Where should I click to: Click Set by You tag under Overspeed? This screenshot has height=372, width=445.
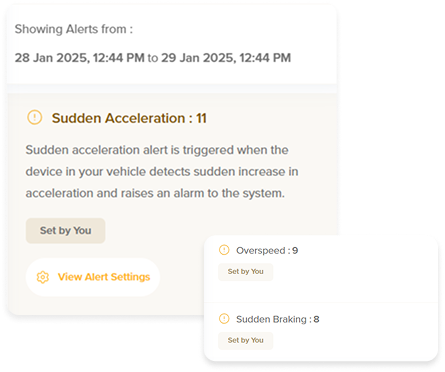(245, 272)
